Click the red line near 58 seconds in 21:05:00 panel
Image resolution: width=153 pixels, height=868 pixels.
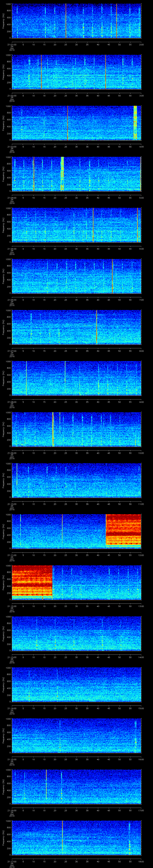tap(137, 225)
